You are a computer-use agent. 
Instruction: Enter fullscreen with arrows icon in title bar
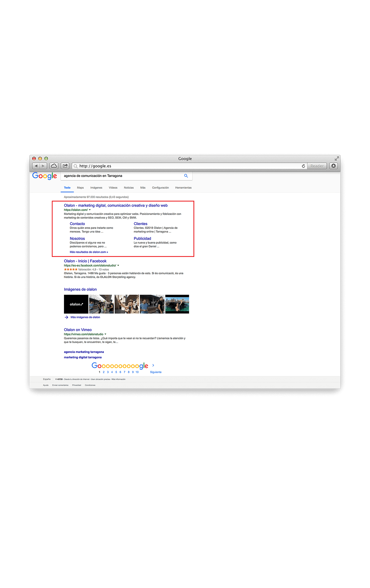pyautogui.click(x=337, y=159)
